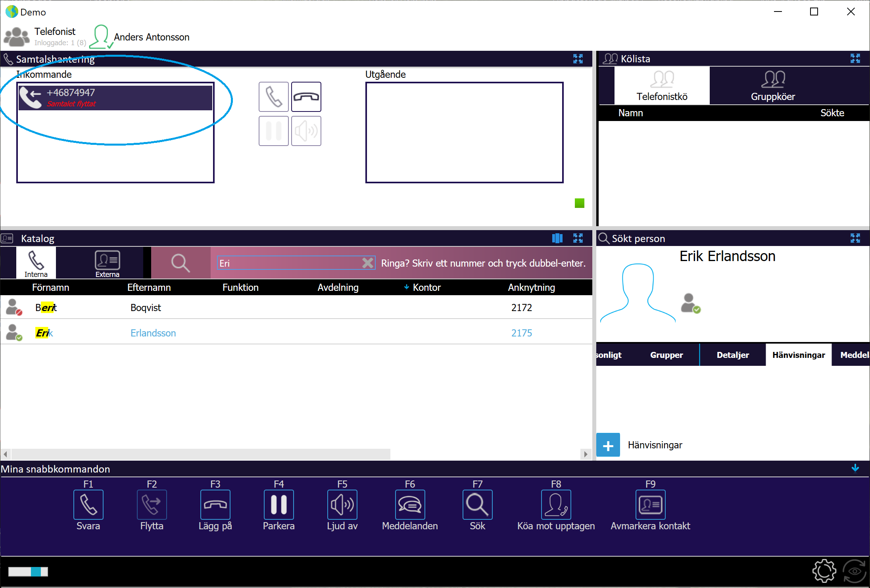Click the catalog search magnifier icon
This screenshot has width=870, height=588.
coord(181,263)
